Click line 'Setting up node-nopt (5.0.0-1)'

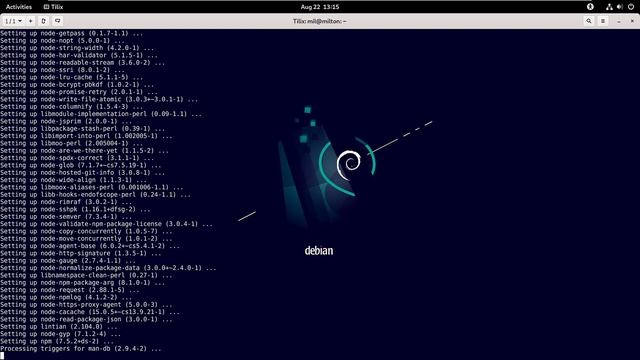(x=62, y=40)
